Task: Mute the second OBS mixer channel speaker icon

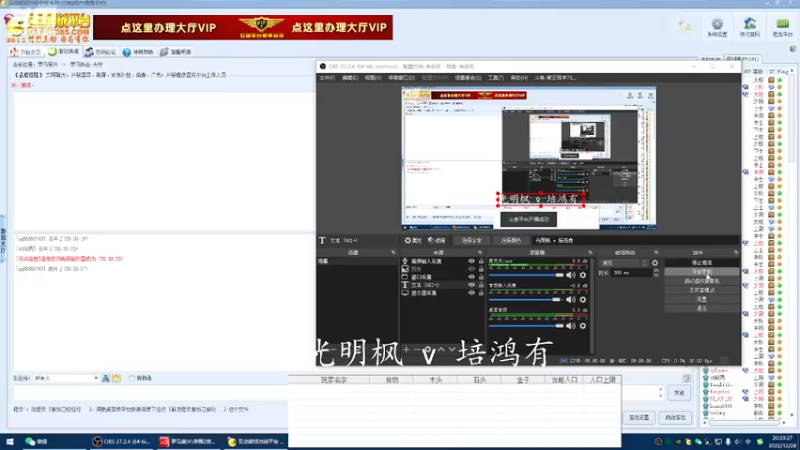Action: click(x=570, y=299)
